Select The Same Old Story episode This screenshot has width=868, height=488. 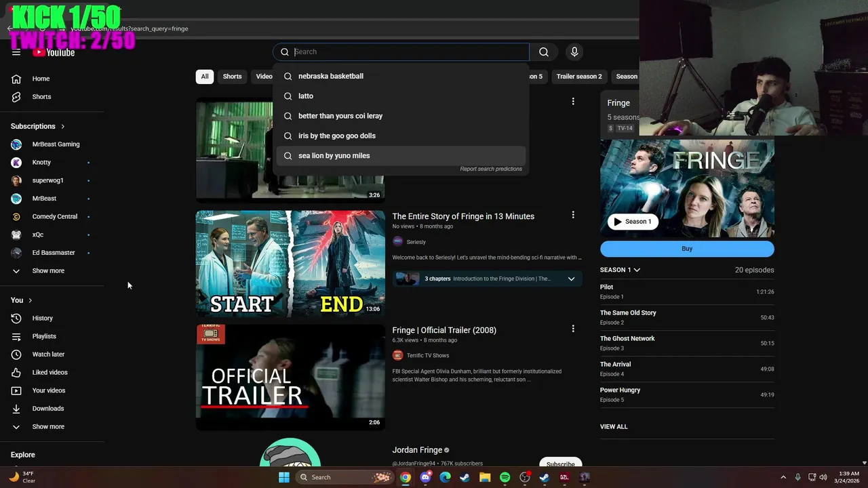coord(687,317)
